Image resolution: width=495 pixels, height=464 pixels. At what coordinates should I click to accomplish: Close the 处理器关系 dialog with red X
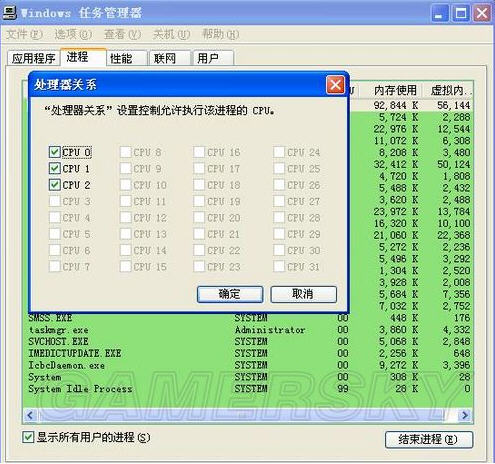(x=335, y=85)
